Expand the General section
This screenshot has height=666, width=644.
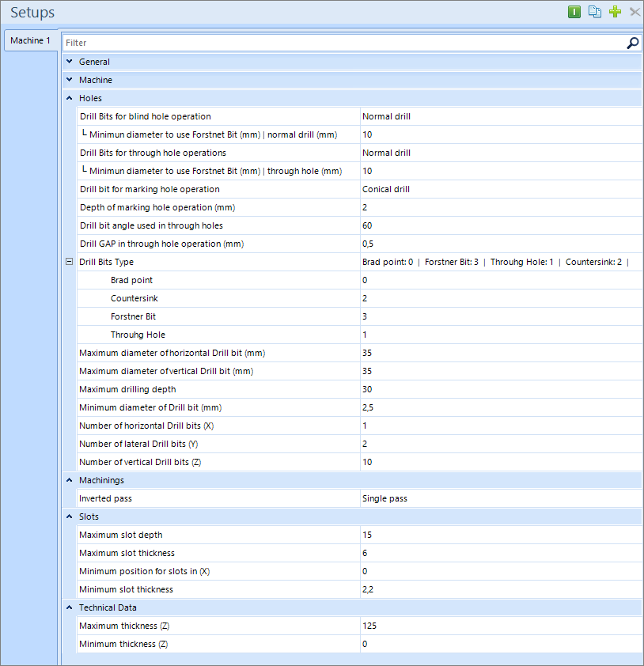tap(70, 62)
